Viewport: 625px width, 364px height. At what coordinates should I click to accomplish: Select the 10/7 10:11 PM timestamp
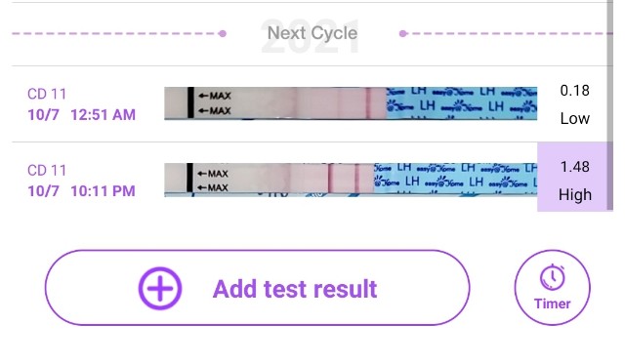82,191
